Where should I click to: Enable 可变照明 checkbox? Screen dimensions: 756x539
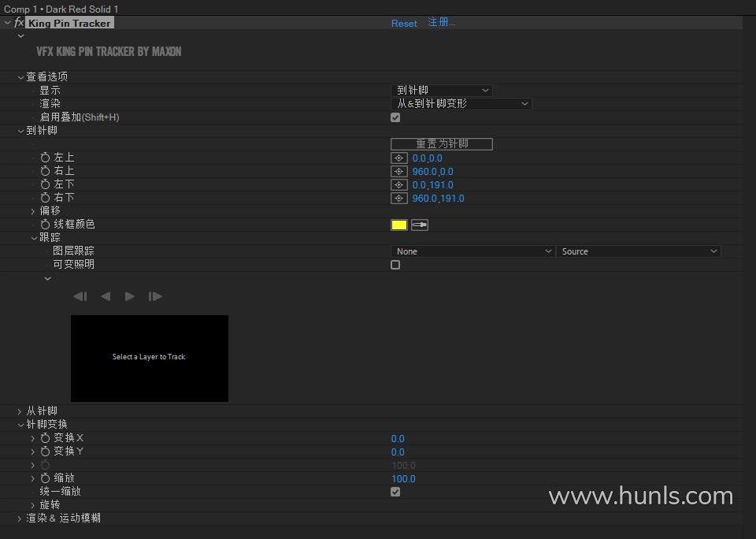395,265
